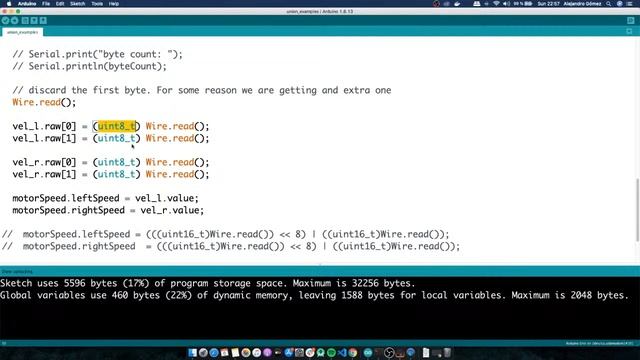Open Spotlight search magnifier
The width and height of the screenshot is (640, 360).
pos(609,4)
